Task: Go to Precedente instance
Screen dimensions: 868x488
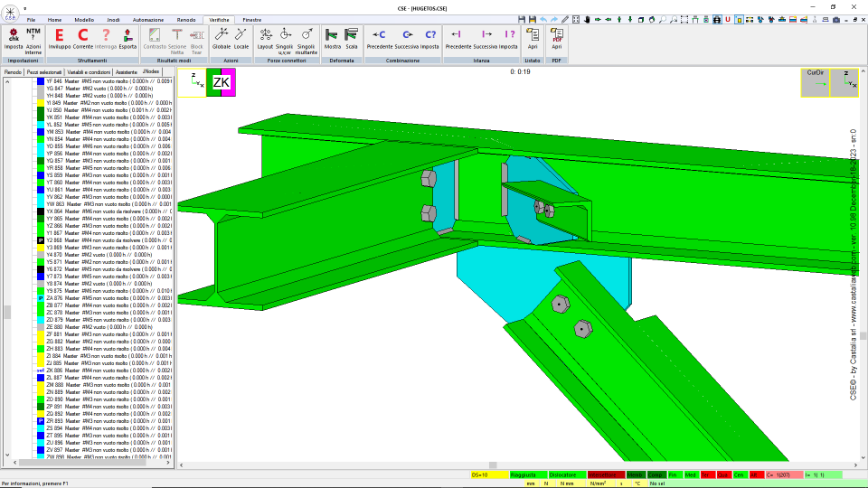Action: coord(458,39)
